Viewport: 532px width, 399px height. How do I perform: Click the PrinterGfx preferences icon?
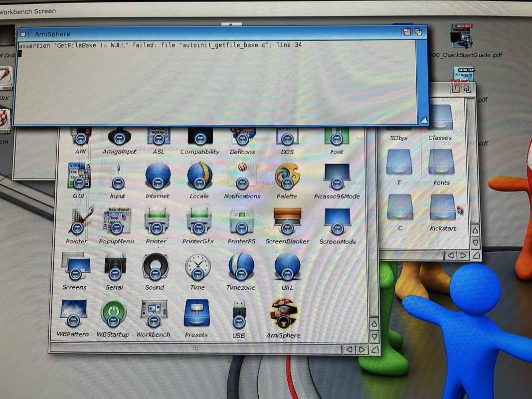point(199,221)
